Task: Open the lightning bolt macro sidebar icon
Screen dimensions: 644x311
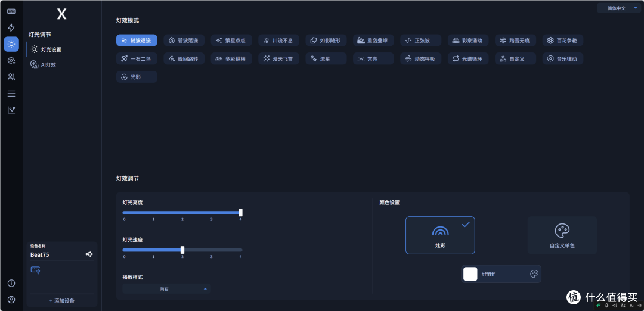Action: [11, 27]
